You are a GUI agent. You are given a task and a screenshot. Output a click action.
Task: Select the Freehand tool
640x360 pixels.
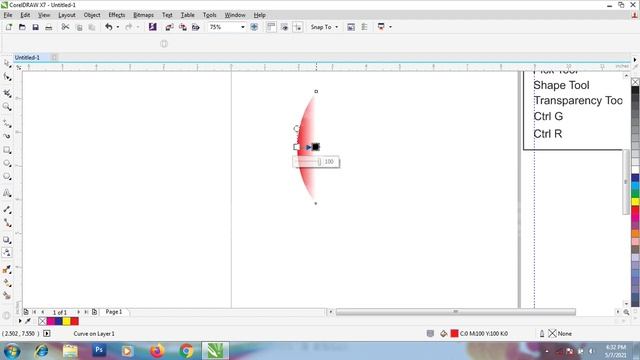[7, 123]
